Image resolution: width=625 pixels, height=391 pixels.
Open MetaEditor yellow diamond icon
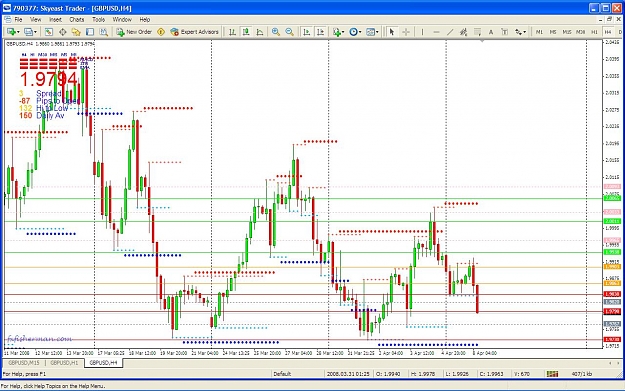tap(161, 32)
